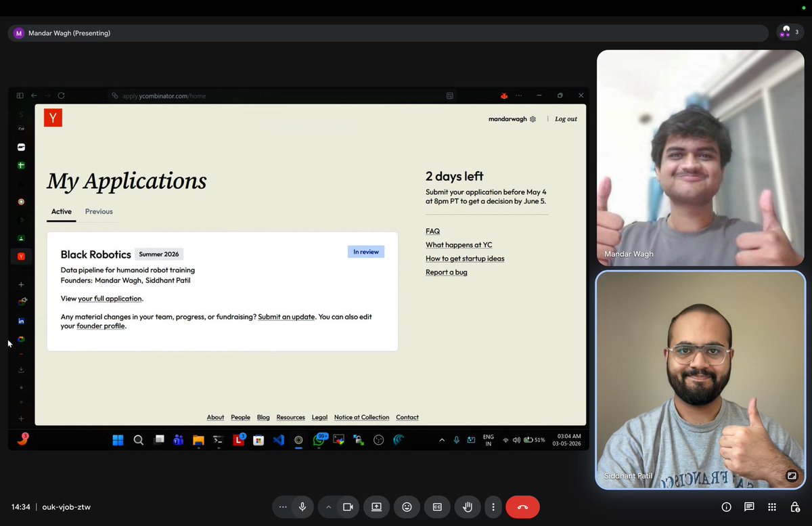Open the Notice at Collection footer link
812x526 pixels.
[x=361, y=417]
